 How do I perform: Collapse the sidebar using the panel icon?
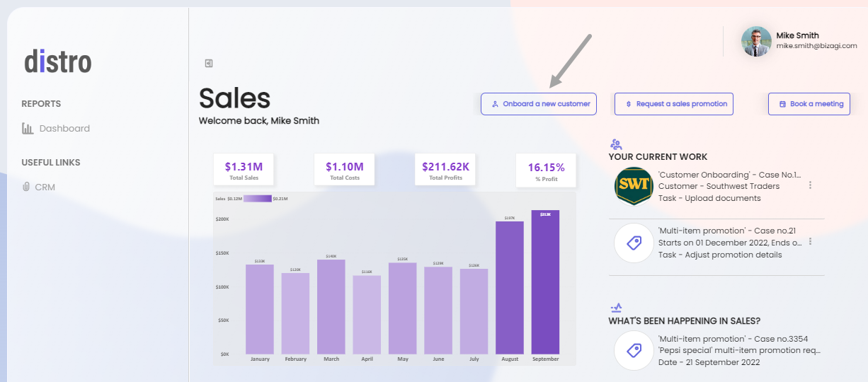(209, 64)
